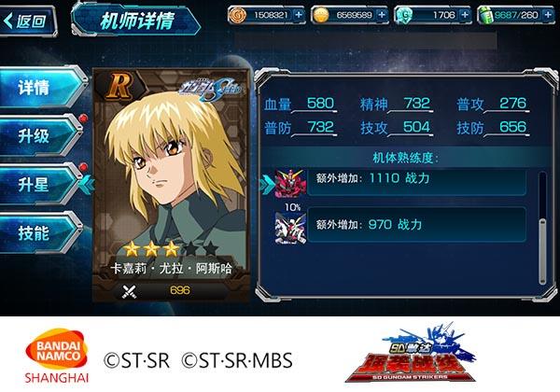Open the 技能 tab
Image resolution: width=560 pixels, height=392 pixels.
click(39, 232)
